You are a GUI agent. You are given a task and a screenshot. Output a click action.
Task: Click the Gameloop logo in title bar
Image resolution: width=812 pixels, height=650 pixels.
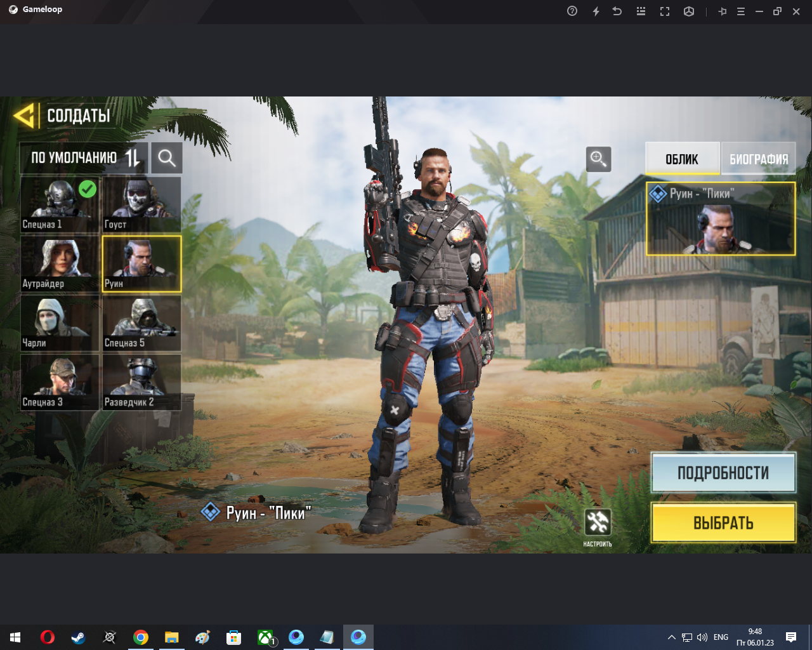(13, 10)
